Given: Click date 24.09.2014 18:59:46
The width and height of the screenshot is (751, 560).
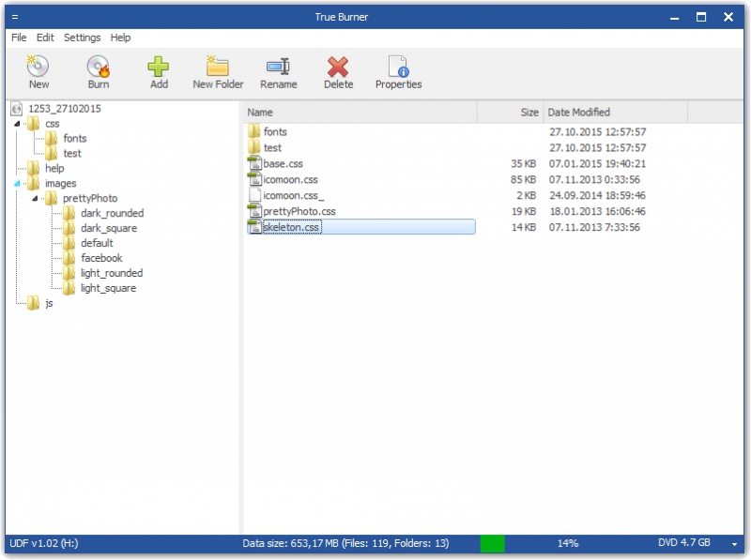Looking at the screenshot, I should coord(597,195).
